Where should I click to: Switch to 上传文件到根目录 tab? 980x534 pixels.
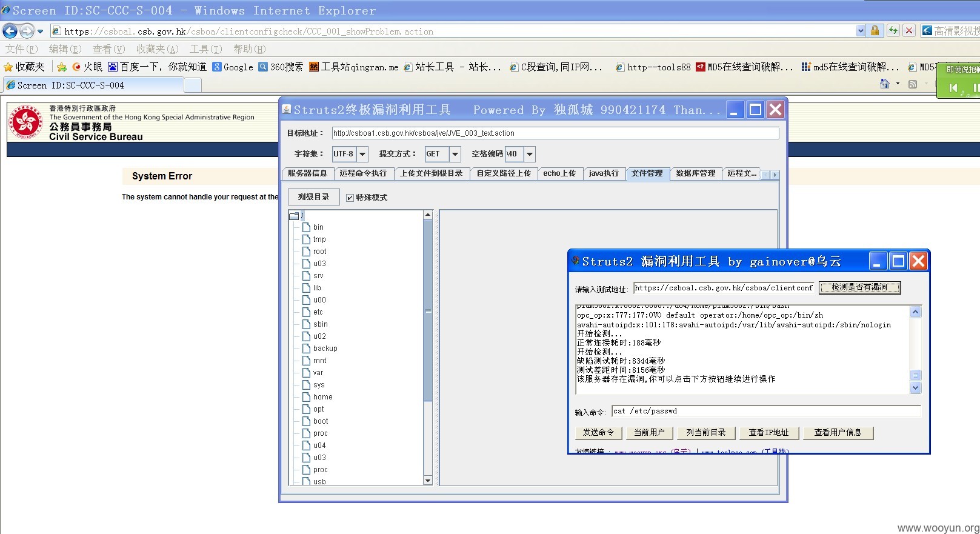pos(432,173)
